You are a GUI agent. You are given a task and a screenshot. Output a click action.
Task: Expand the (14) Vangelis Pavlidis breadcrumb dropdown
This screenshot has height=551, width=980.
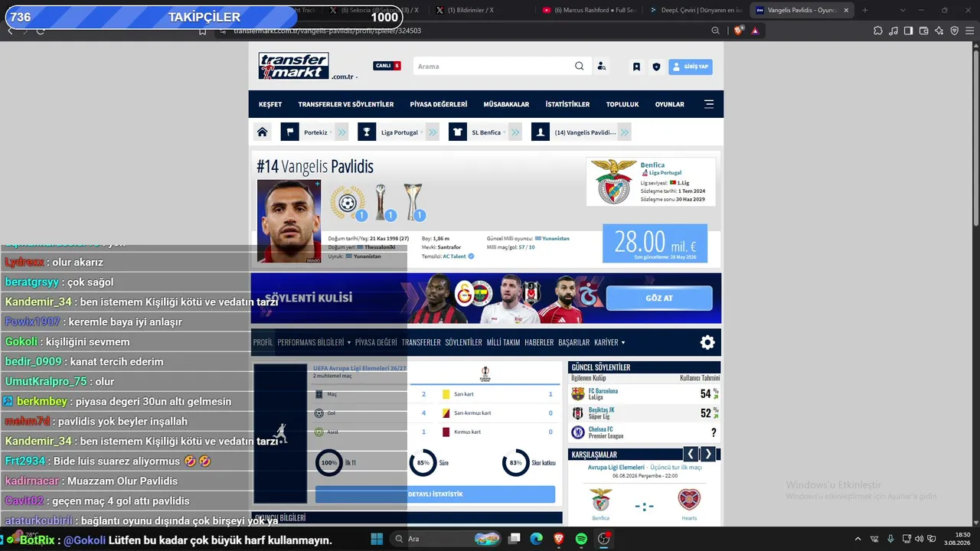(585, 132)
